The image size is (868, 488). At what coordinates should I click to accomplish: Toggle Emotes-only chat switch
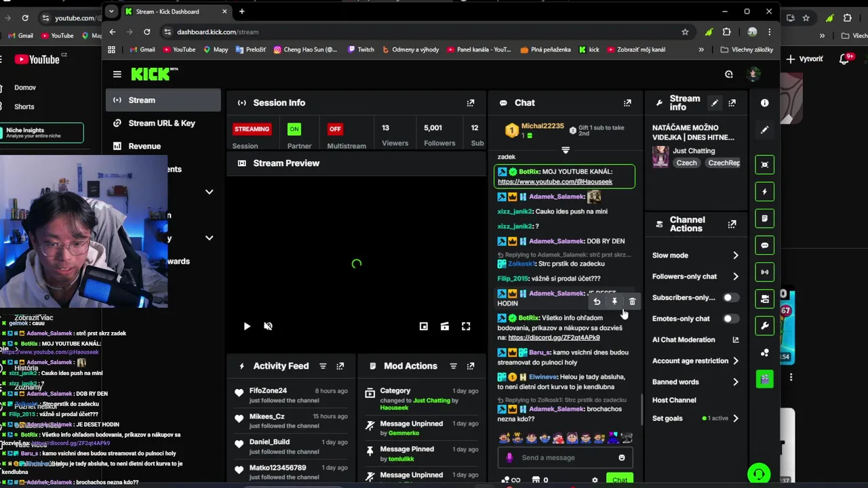730,319
